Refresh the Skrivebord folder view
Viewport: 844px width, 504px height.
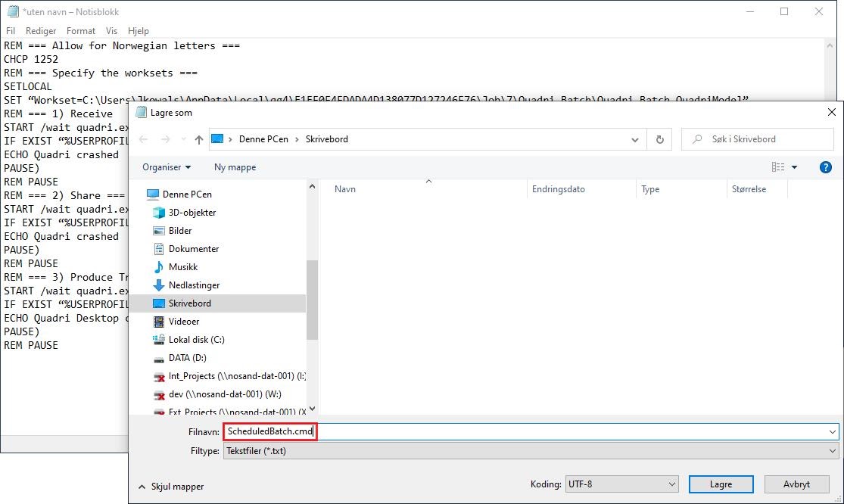659,139
